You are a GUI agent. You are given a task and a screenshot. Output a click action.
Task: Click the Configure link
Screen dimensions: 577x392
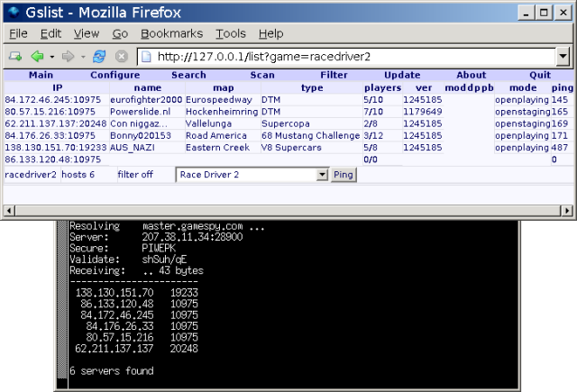click(x=114, y=75)
